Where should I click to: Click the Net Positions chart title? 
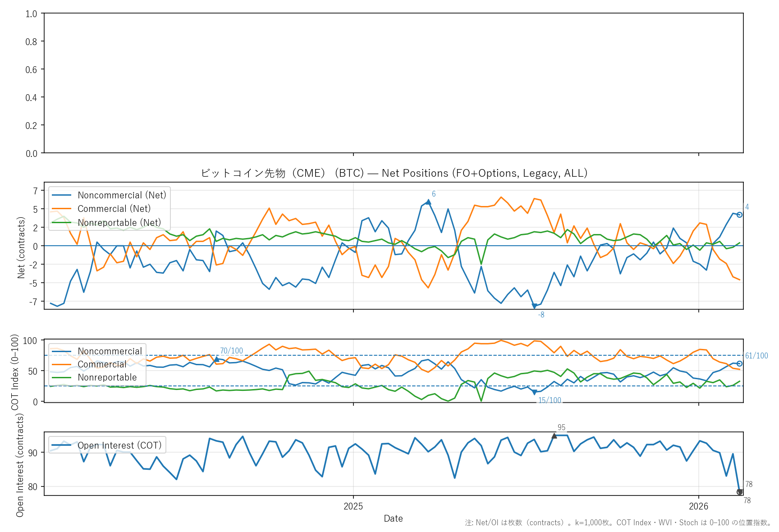pos(394,173)
